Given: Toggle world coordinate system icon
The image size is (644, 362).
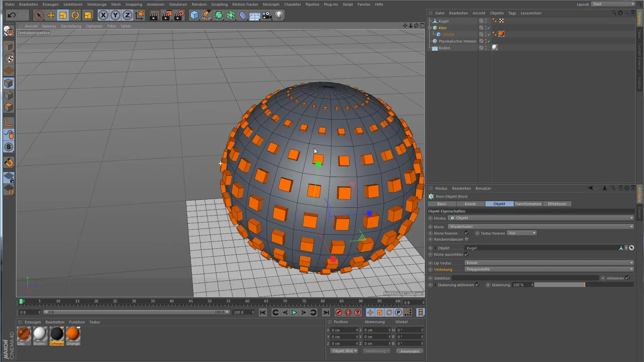Looking at the screenshot, I should 140,15.
